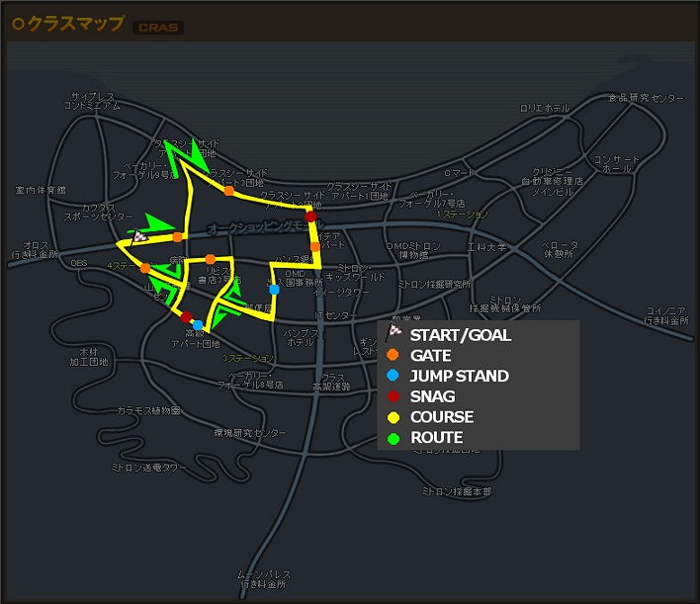Select the snag marker beside the lower jump stand

186,317
